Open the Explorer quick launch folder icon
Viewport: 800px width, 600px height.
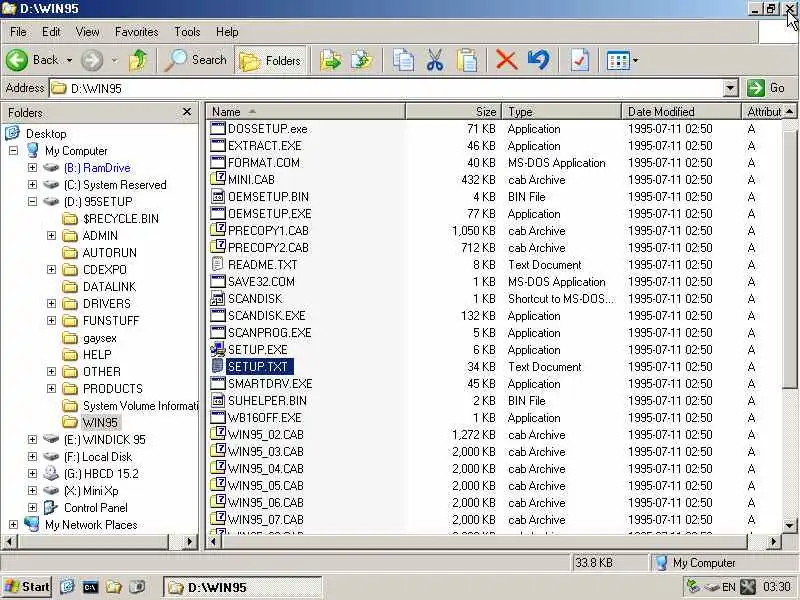[113, 587]
